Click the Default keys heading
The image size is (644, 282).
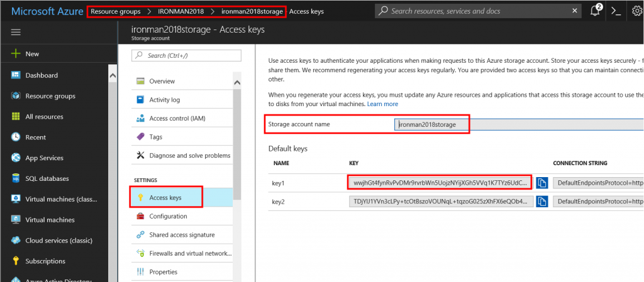coord(288,148)
